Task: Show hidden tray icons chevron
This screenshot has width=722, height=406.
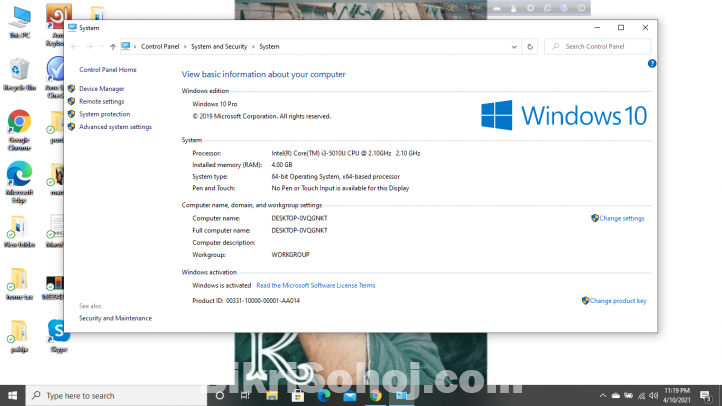Action: click(x=602, y=395)
